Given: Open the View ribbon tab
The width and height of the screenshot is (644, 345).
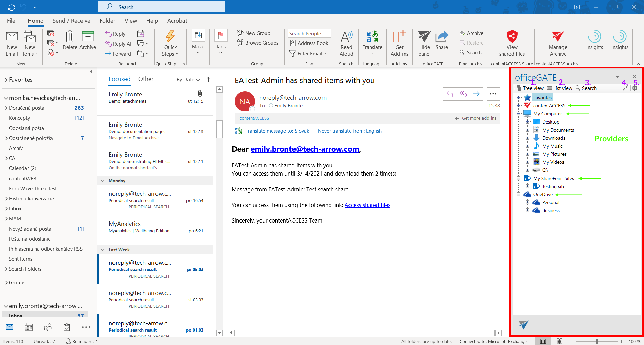Looking at the screenshot, I should tap(130, 21).
